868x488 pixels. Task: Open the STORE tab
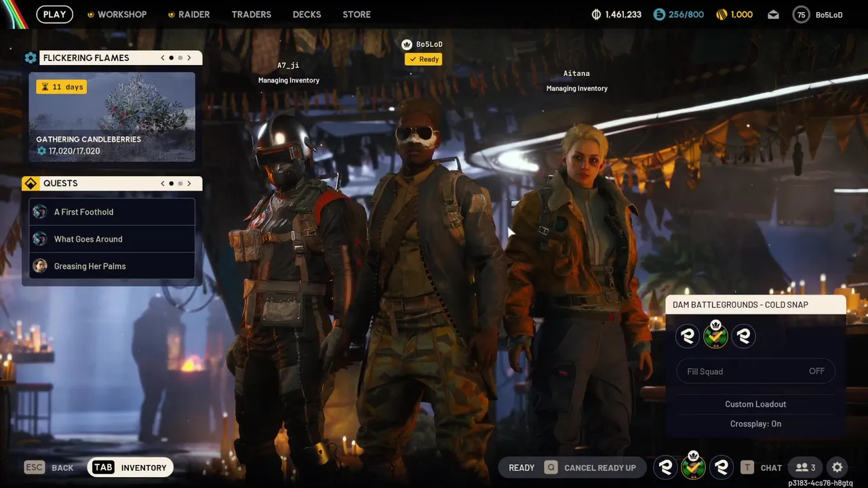click(x=357, y=14)
